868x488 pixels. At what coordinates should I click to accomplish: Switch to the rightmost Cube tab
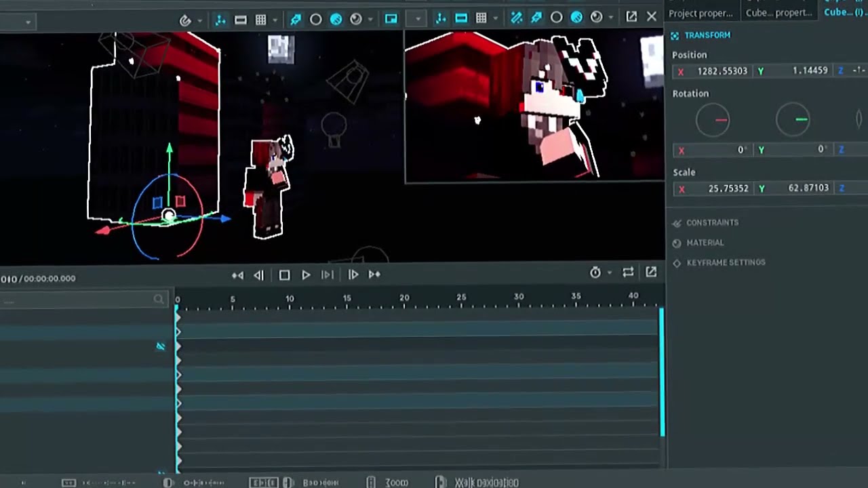(x=844, y=12)
